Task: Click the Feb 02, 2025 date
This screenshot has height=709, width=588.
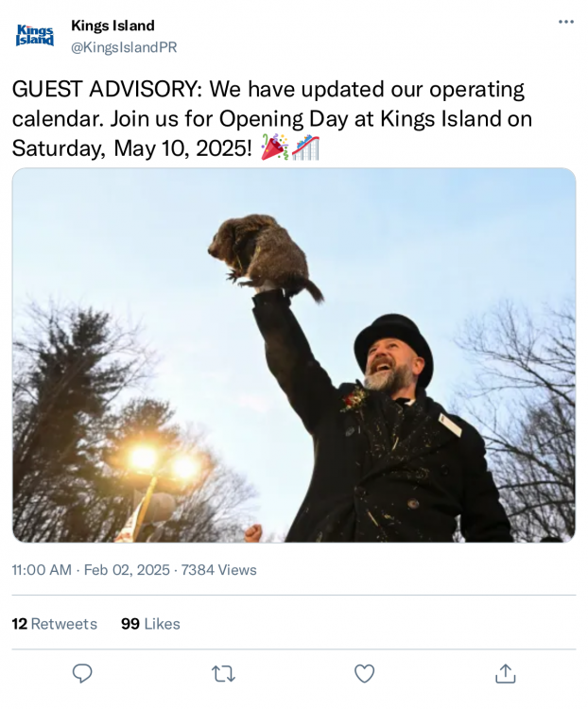Action: click(127, 570)
